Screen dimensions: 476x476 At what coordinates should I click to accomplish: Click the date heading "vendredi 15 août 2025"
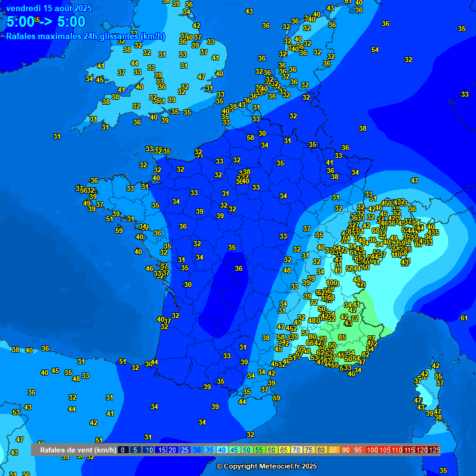coord(49,8)
